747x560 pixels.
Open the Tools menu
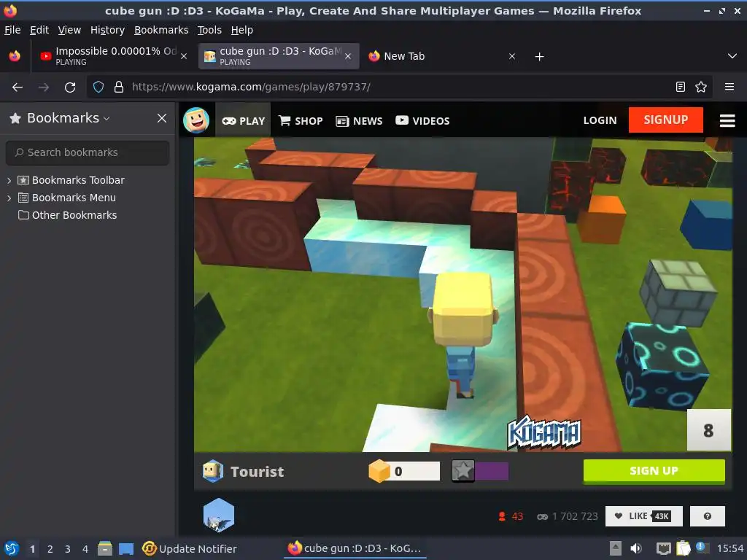[209, 30]
